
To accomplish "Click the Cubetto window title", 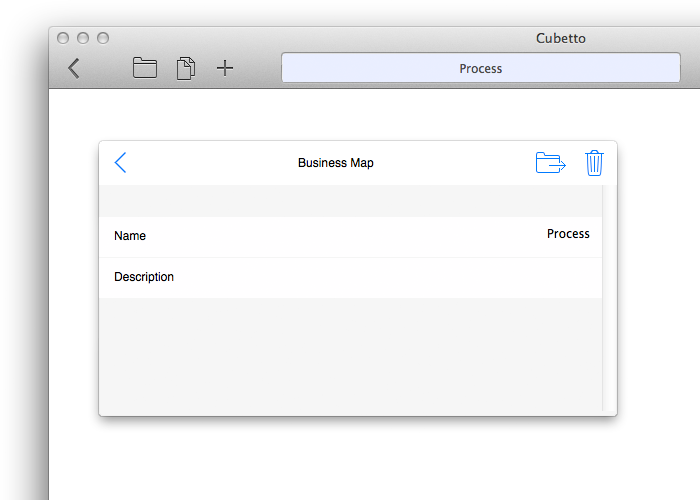I will tap(561, 38).
